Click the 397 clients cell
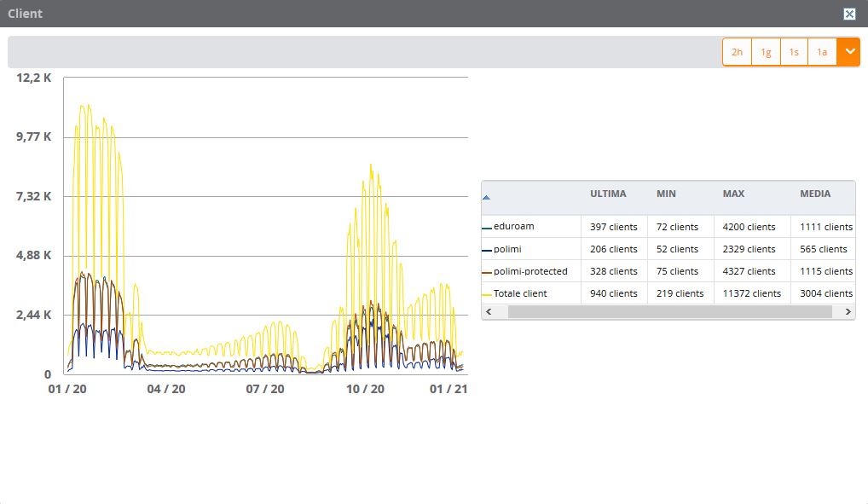This screenshot has width=868, height=504. 613,227
